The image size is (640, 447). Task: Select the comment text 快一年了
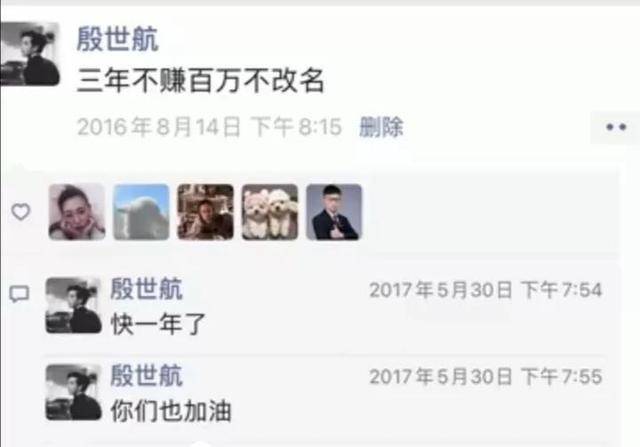[x=158, y=324]
